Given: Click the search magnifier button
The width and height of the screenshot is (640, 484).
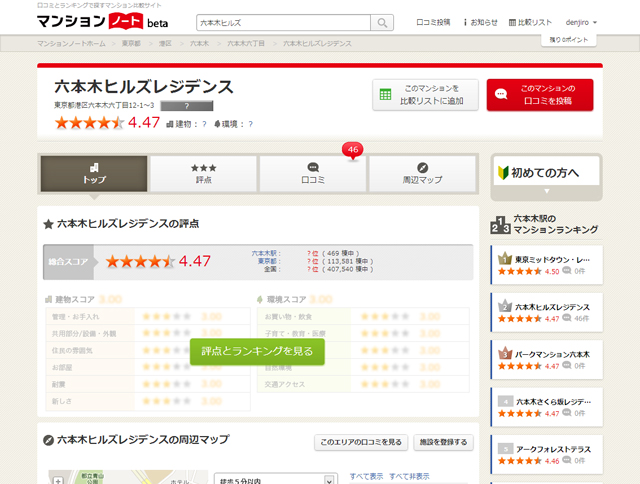Looking at the screenshot, I should point(382,23).
